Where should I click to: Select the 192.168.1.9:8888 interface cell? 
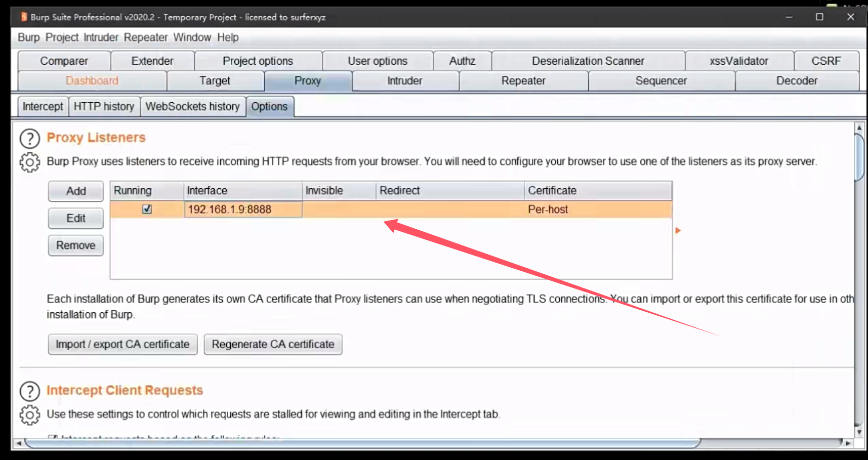tap(243, 210)
